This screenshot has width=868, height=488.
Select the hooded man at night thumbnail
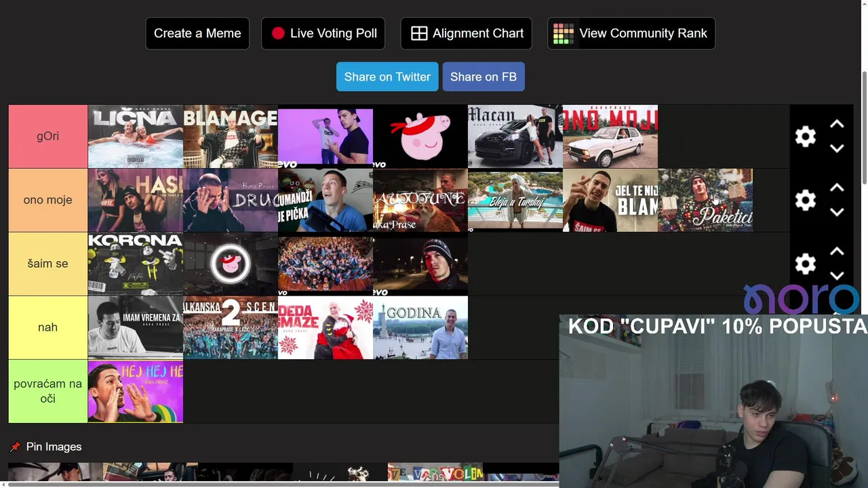[x=420, y=264]
